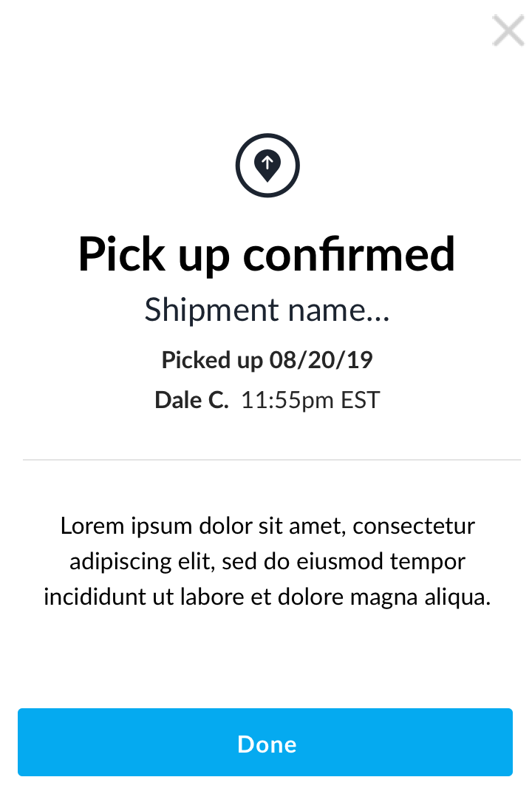This screenshot has height=794, width=532.
Task: Select the 'Picked up 08/20/19' text
Action: (x=267, y=360)
